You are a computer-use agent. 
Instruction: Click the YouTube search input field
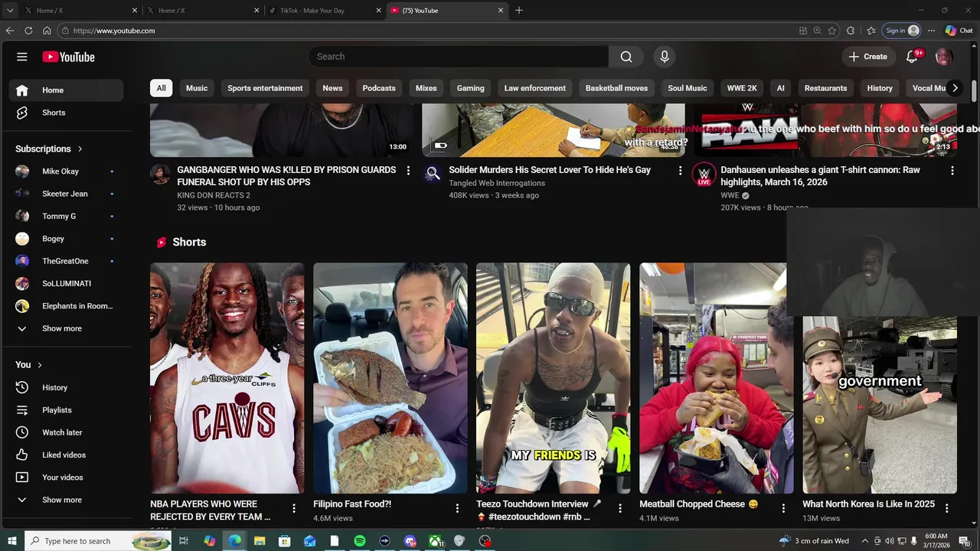point(459,57)
